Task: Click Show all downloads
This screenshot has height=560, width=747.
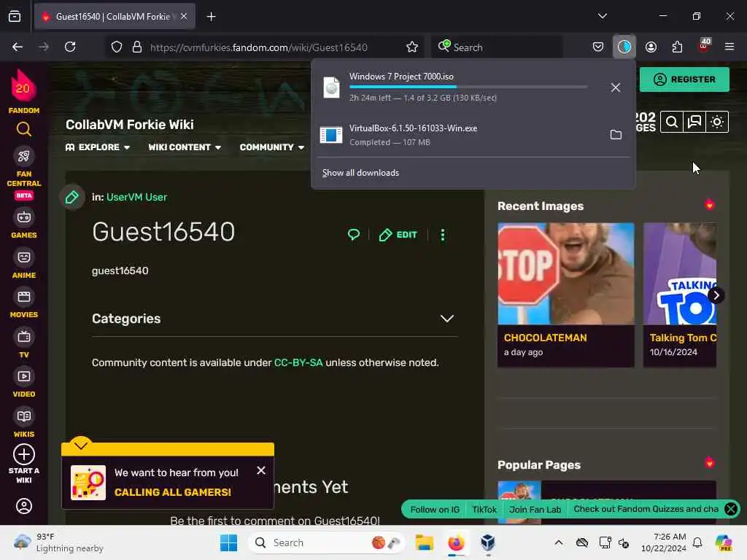Action: coord(360,172)
